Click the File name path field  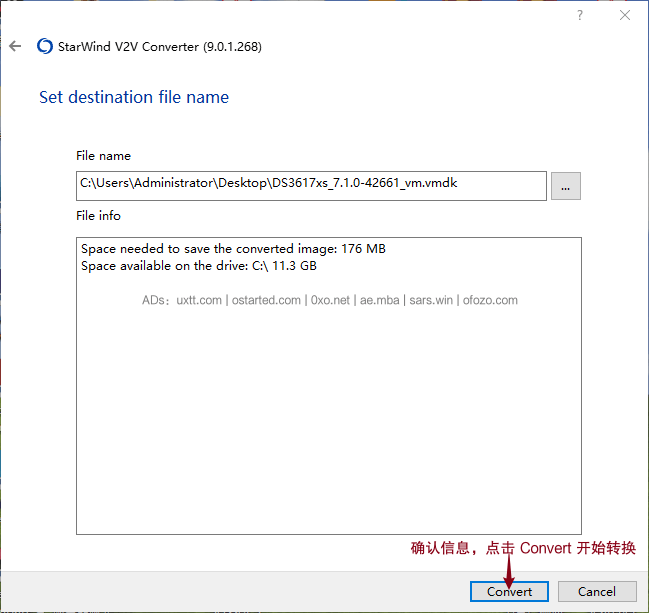pos(311,186)
